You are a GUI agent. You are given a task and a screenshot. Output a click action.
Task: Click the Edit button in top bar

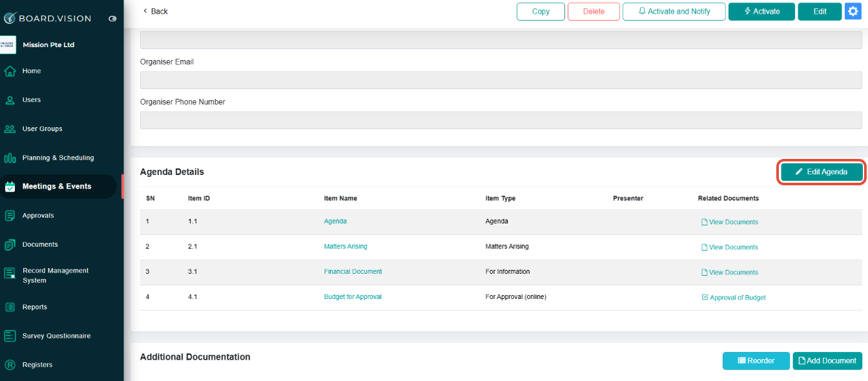tap(820, 12)
